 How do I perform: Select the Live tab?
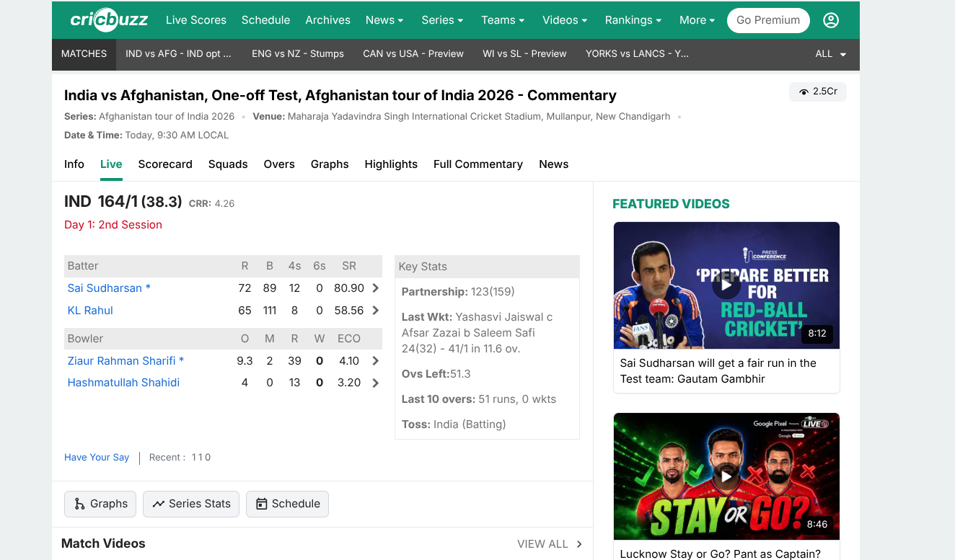click(111, 164)
